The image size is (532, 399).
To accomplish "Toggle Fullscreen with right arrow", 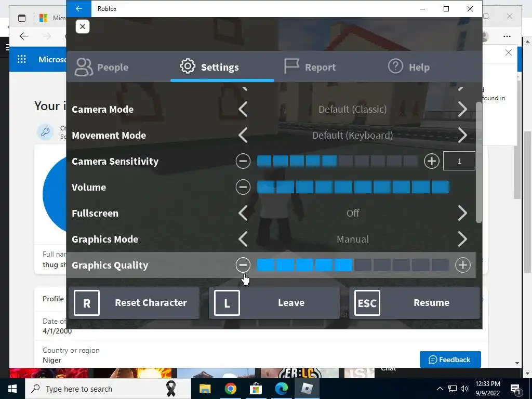I will (462, 213).
